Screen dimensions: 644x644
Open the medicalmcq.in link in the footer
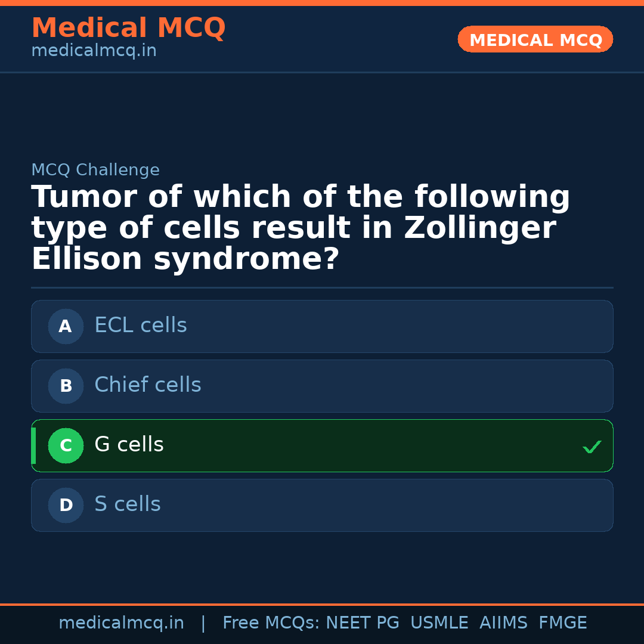121,623
